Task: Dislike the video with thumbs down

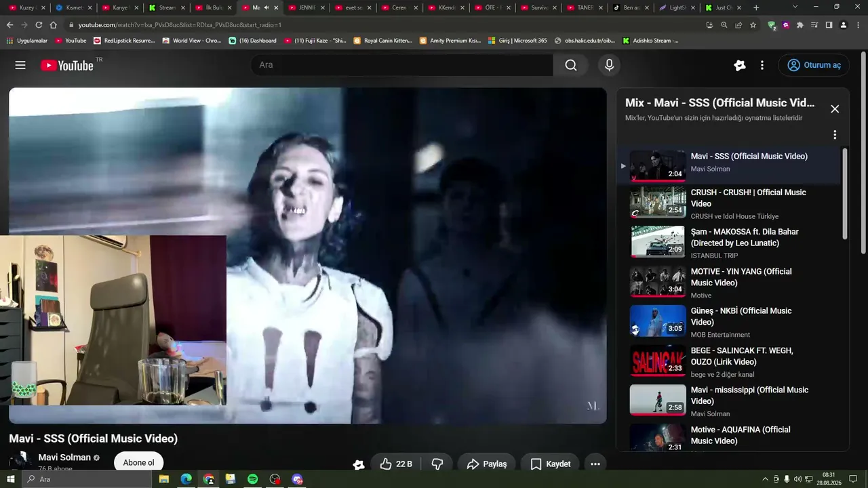Action: (x=437, y=464)
